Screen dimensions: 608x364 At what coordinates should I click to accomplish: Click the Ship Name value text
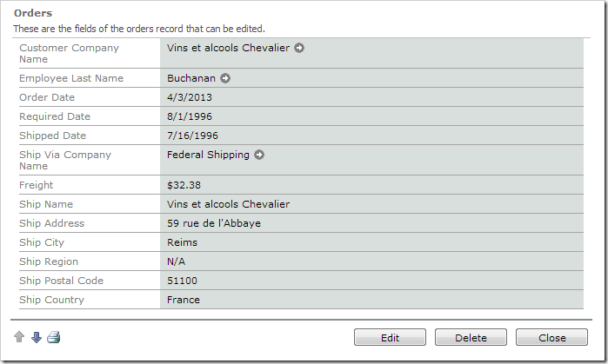[228, 204]
